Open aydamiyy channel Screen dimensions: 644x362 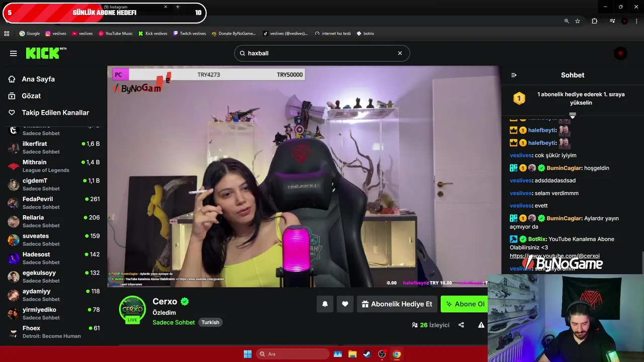53,295
